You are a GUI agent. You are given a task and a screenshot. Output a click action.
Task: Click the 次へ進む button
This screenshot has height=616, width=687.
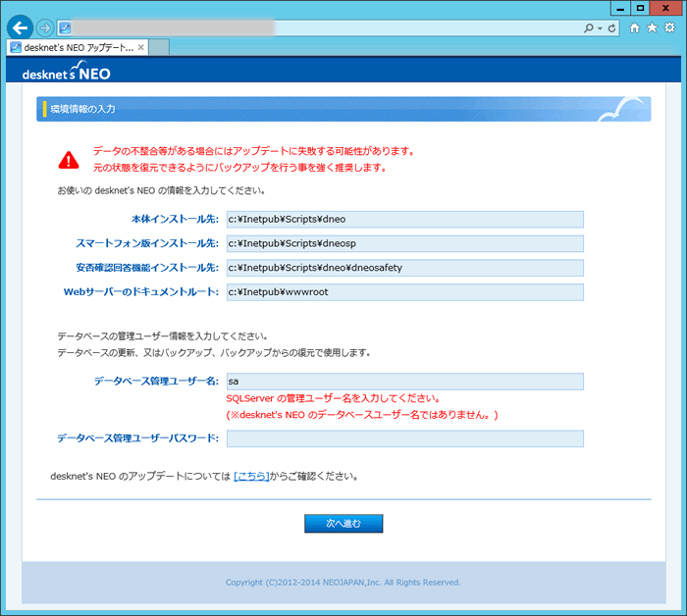tap(343, 524)
